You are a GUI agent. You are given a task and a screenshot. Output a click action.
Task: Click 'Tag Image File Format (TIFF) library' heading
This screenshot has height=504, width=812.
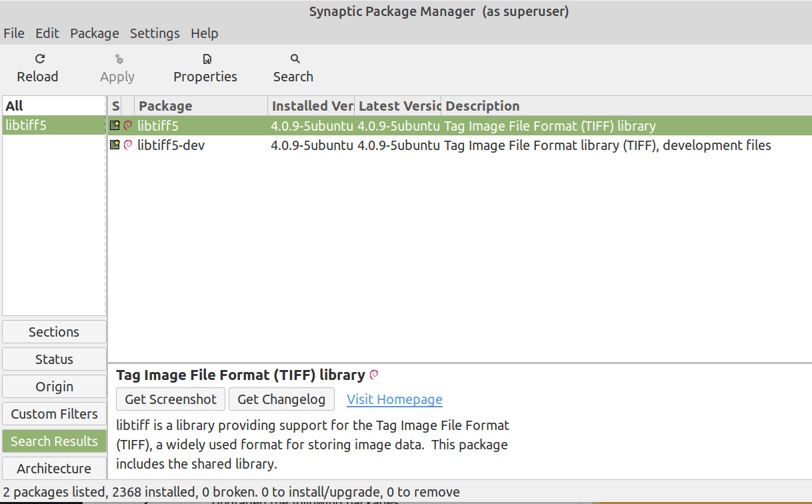pyautogui.click(x=241, y=375)
